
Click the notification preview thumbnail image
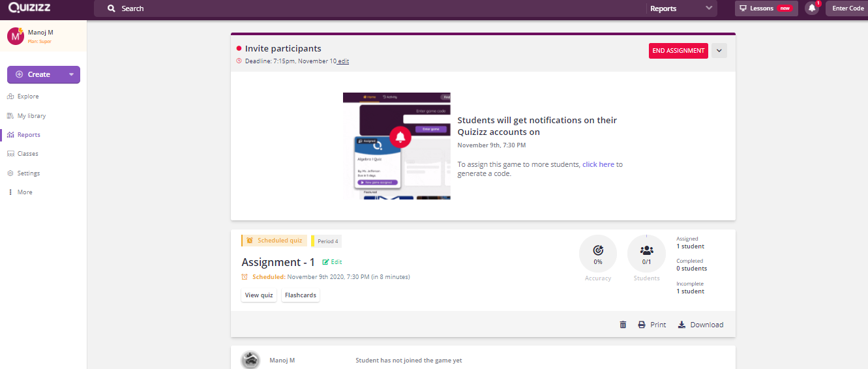click(x=397, y=146)
